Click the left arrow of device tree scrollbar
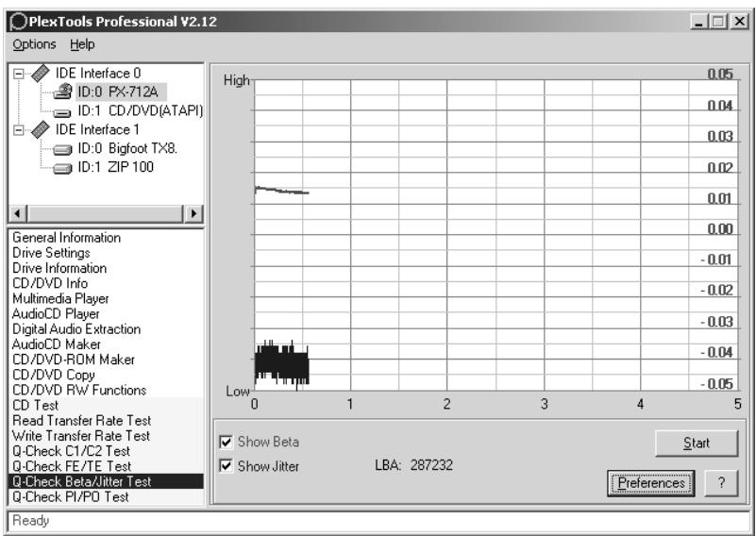The image size is (756, 536). click(x=18, y=213)
